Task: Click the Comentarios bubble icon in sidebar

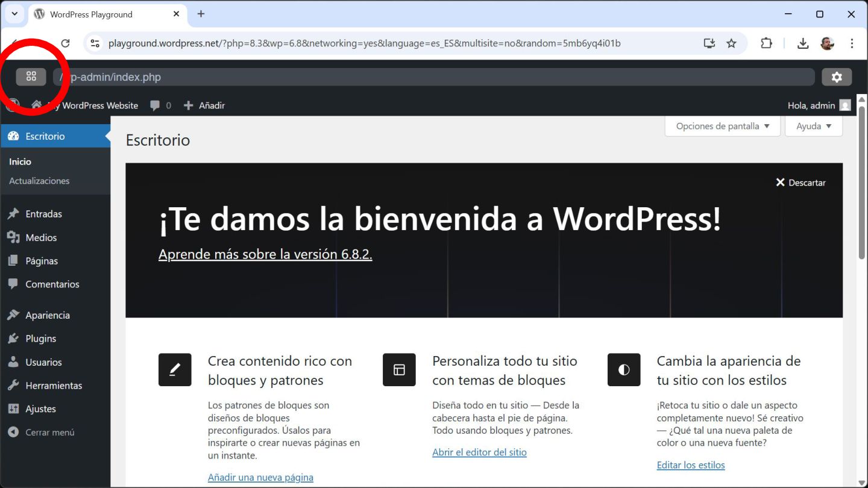Action: (13, 284)
